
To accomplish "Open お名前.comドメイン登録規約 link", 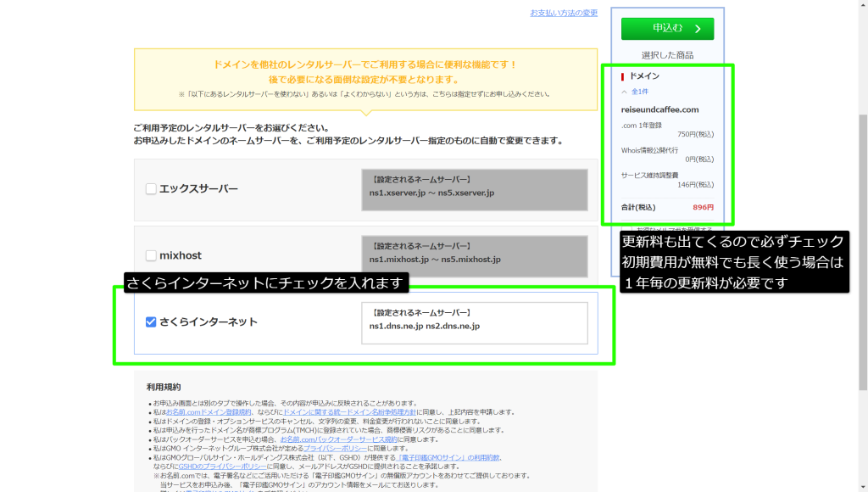I will click(209, 412).
